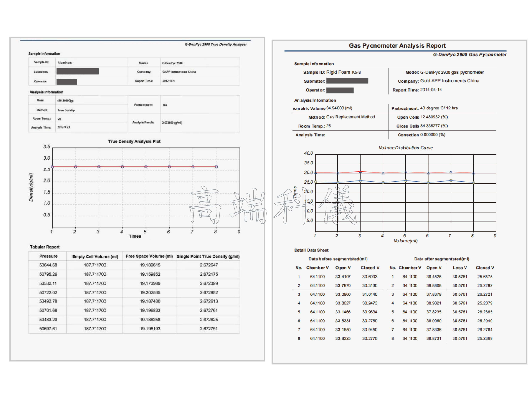This screenshot has height=399, width=532.
Task: Select the 'Aluminum' Sample ID value
Action: [65, 63]
